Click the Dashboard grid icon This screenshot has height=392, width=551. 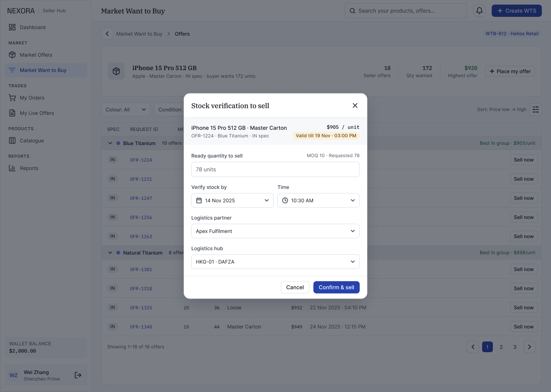pos(12,28)
